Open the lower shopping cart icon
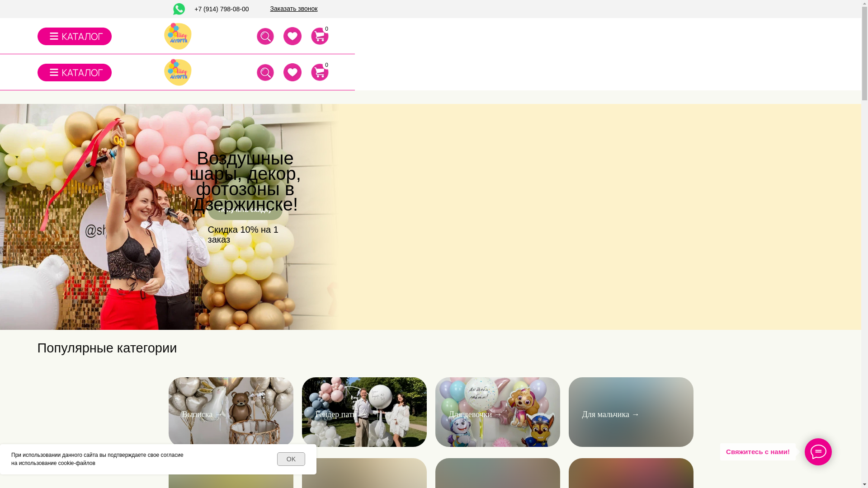 [320, 72]
